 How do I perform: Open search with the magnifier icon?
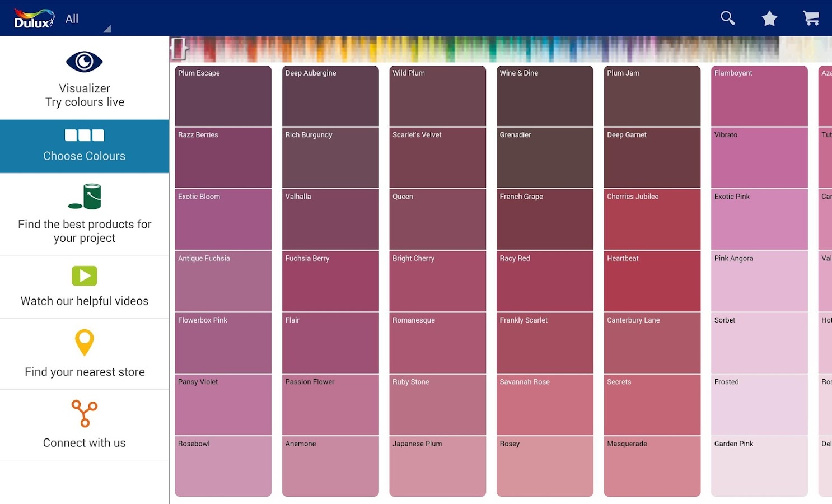(x=727, y=17)
